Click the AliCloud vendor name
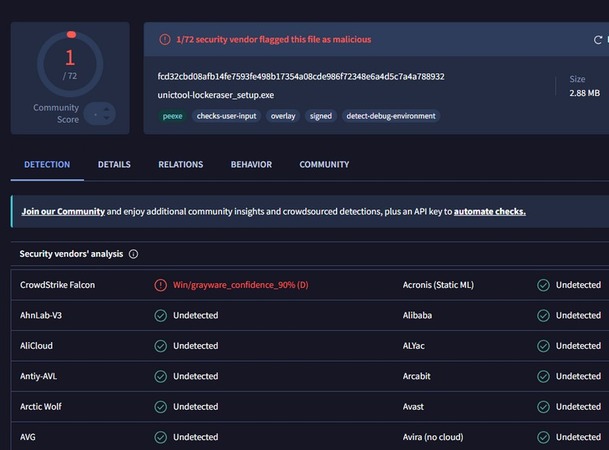This screenshot has height=450, width=609. (36, 346)
